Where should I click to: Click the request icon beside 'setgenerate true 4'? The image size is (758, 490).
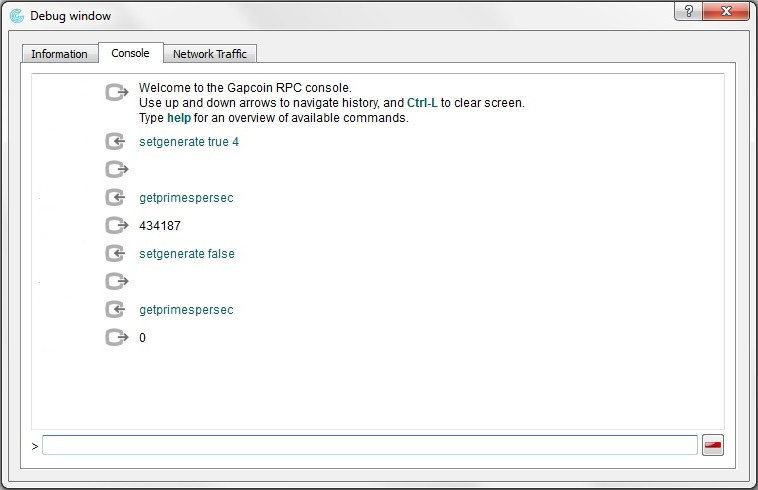[116, 142]
